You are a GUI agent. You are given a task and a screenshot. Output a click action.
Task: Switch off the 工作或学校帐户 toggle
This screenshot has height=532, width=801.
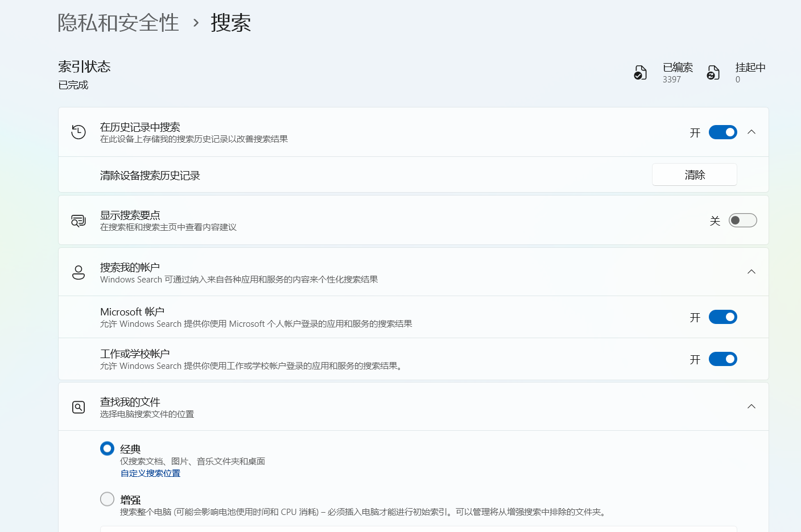point(723,359)
